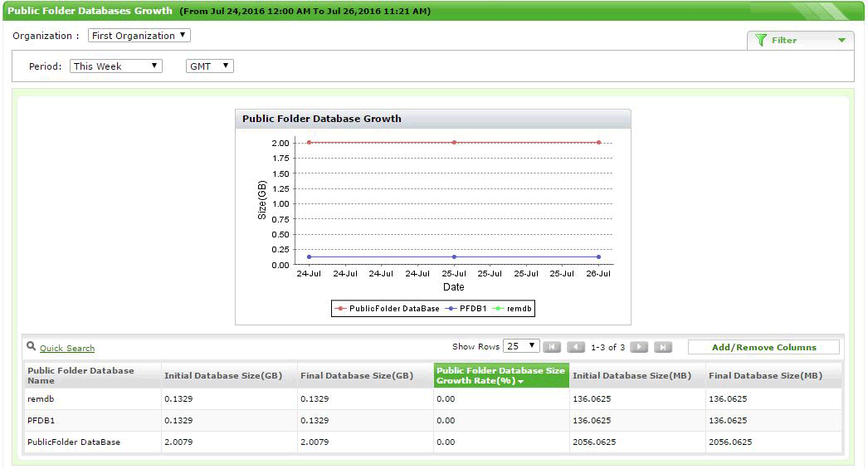Select the remdb row name cell

(92, 398)
